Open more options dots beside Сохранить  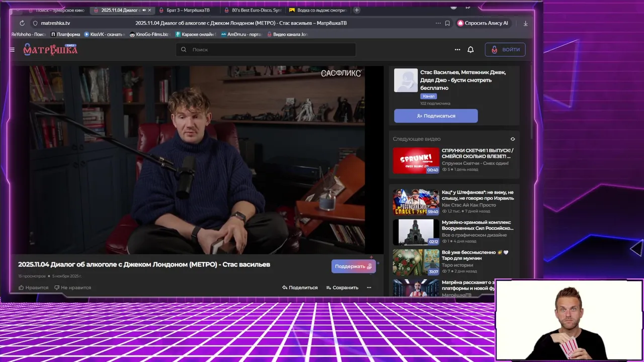pos(369,288)
